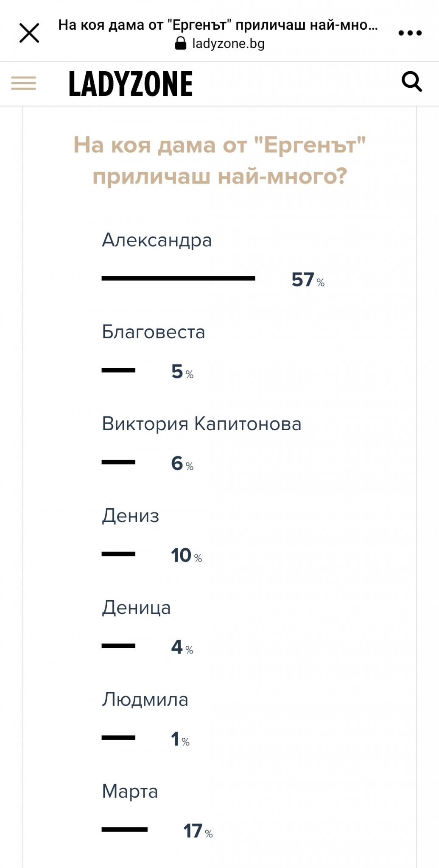Click Александра's 57% result bar
439x868 pixels.
click(178, 278)
